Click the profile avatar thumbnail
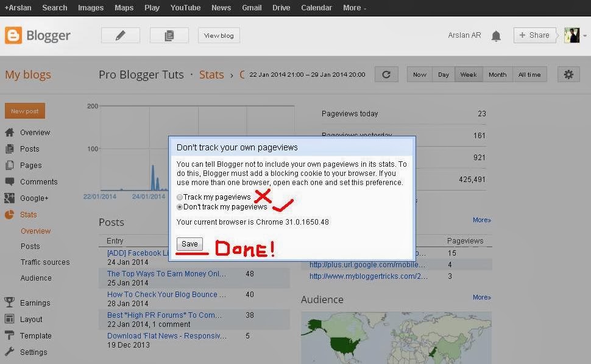This screenshot has width=591, height=364. pyautogui.click(x=572, y=35)
